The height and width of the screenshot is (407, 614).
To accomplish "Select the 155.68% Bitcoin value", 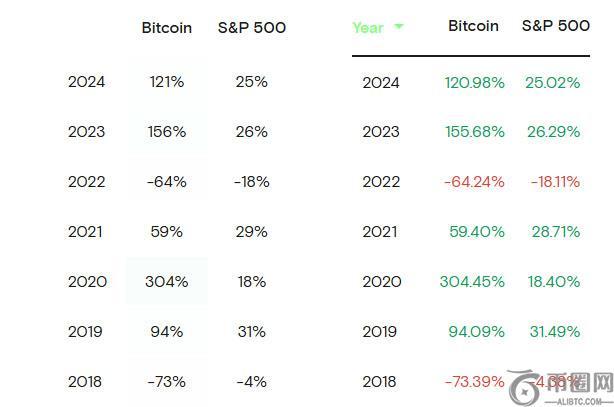I will (475, 132).
